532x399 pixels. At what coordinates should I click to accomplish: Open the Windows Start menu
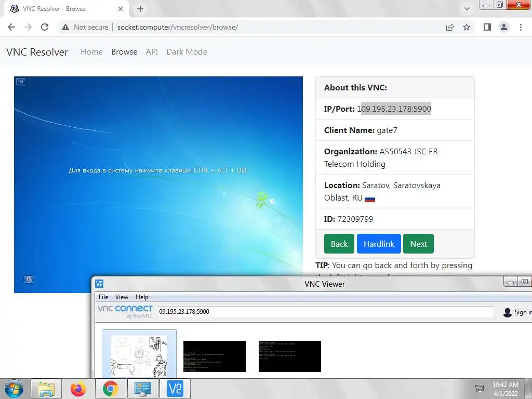point(14,389)
